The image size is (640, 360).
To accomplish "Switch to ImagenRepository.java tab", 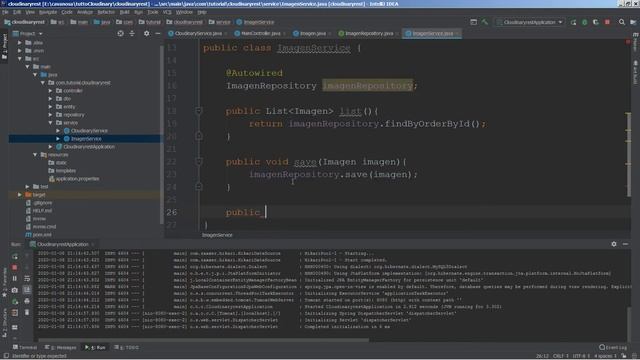I will (x=369, y=33).
